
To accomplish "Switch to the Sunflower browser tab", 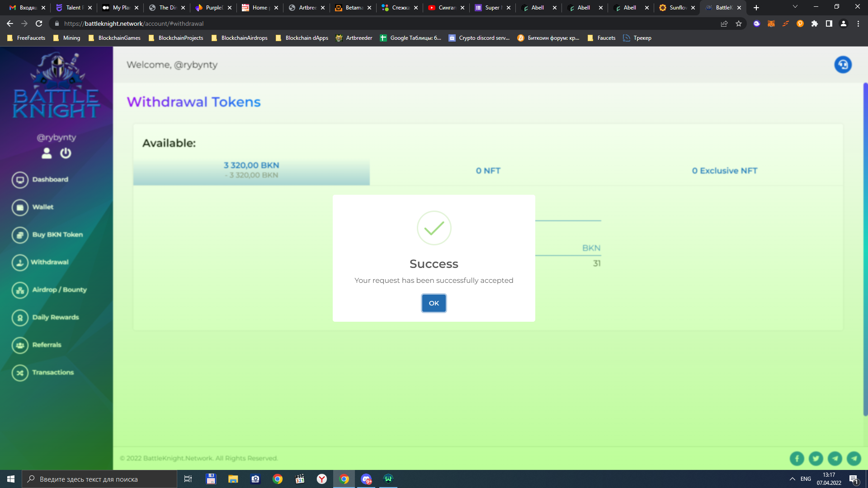I will 677,8.
